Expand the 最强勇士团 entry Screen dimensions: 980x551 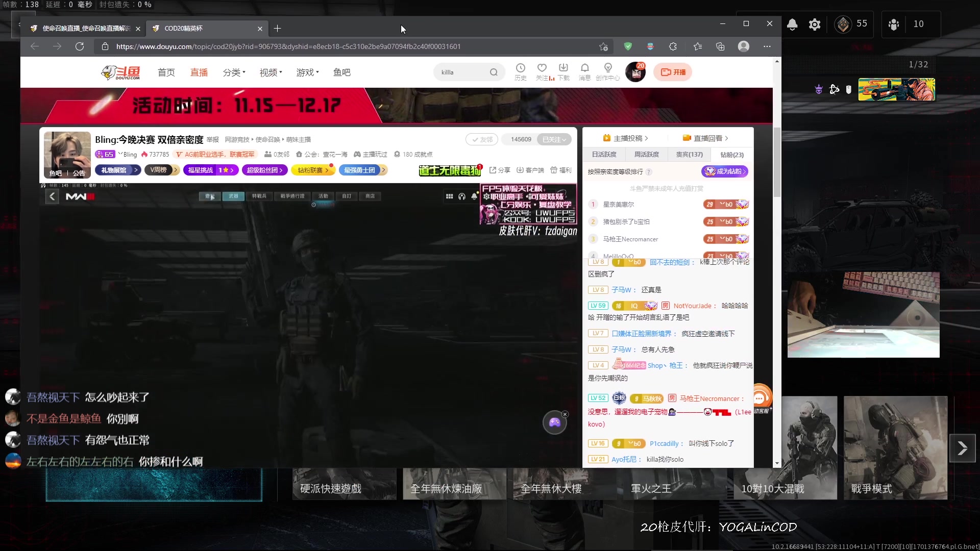coord(363,170)
